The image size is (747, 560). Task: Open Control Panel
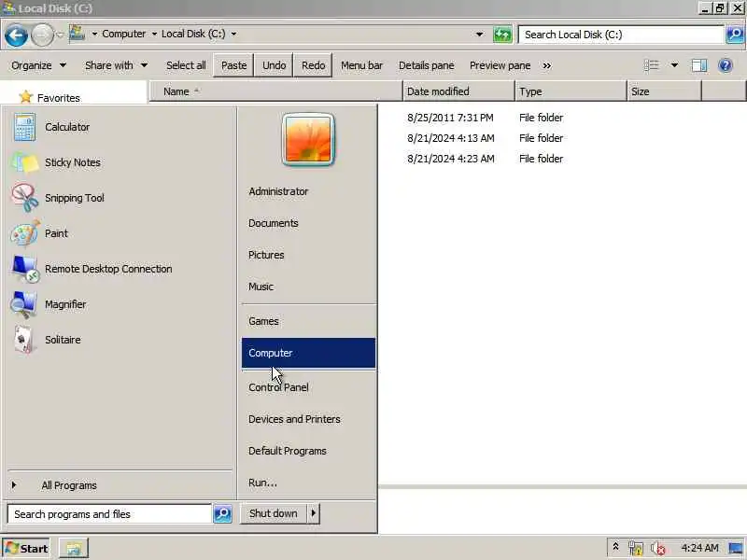(x=308, y=387)
